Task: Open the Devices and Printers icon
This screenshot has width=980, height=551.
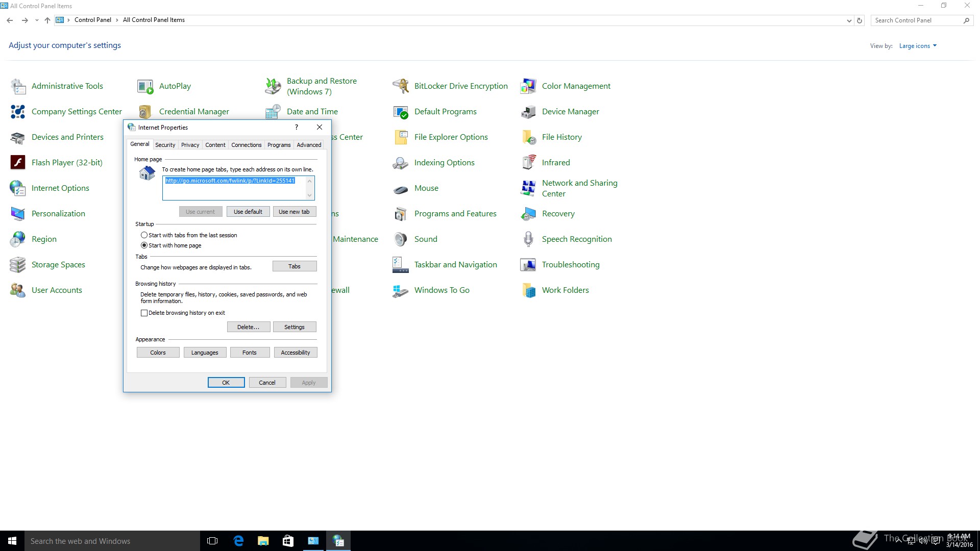Action: tap(18, 137)
